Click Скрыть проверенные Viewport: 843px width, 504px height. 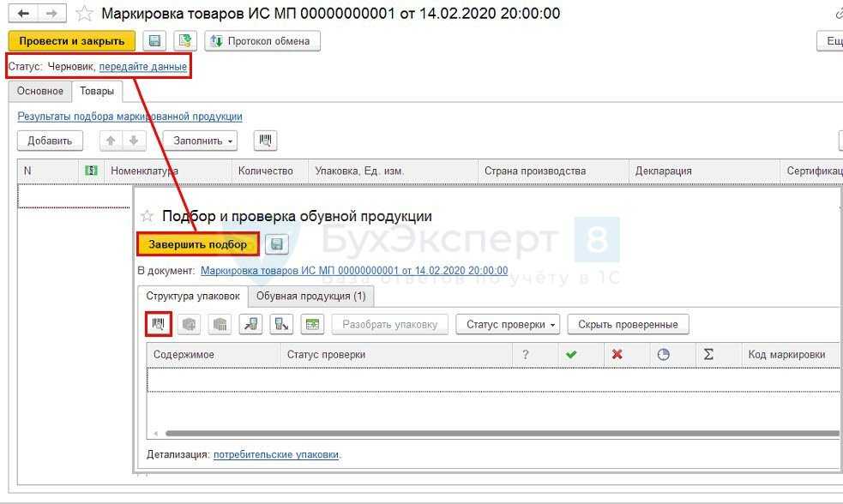(628, 325)
